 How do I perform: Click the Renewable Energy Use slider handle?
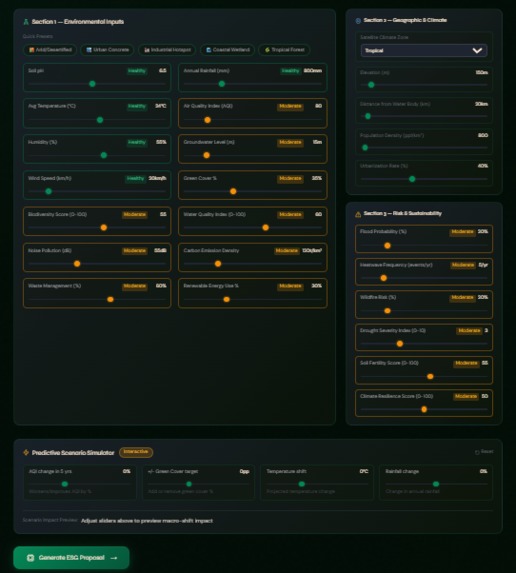pos(227,299)
